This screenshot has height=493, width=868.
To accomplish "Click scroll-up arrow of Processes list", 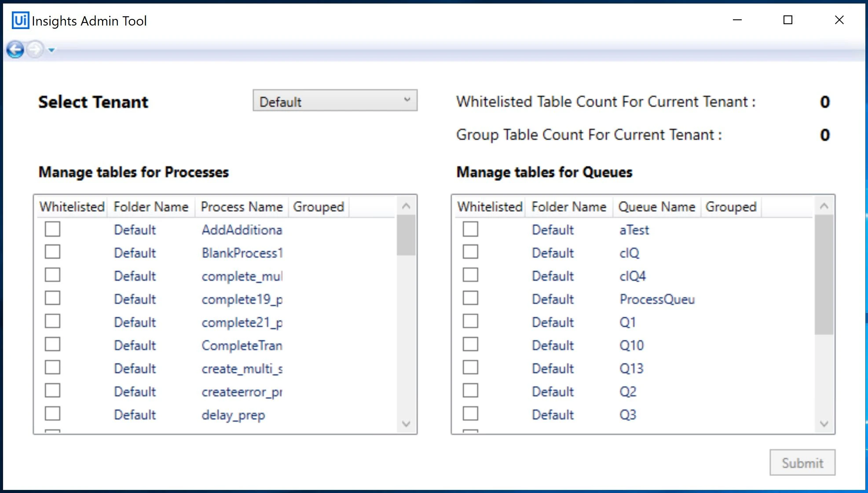I will click(406, 206).
